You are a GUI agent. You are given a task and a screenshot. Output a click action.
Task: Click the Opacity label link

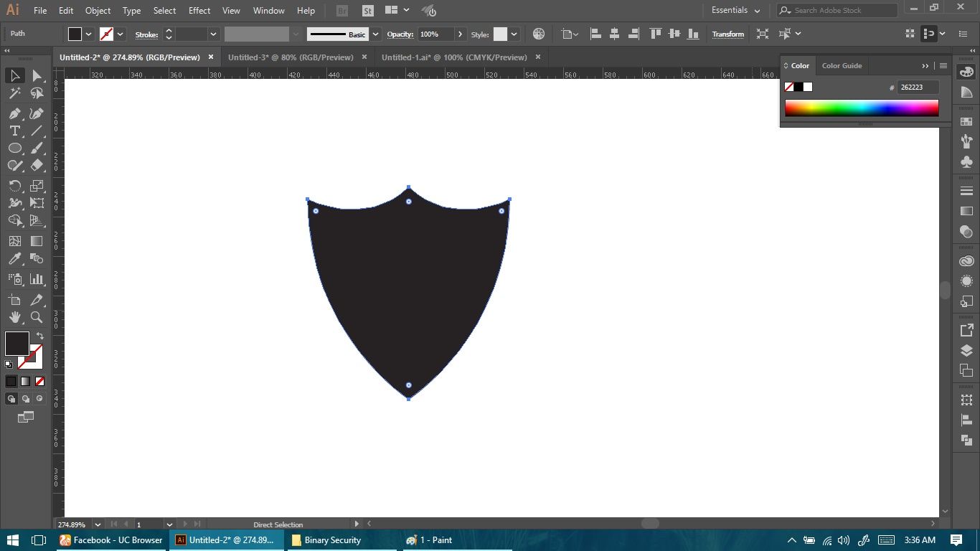[x=400, y=34]
